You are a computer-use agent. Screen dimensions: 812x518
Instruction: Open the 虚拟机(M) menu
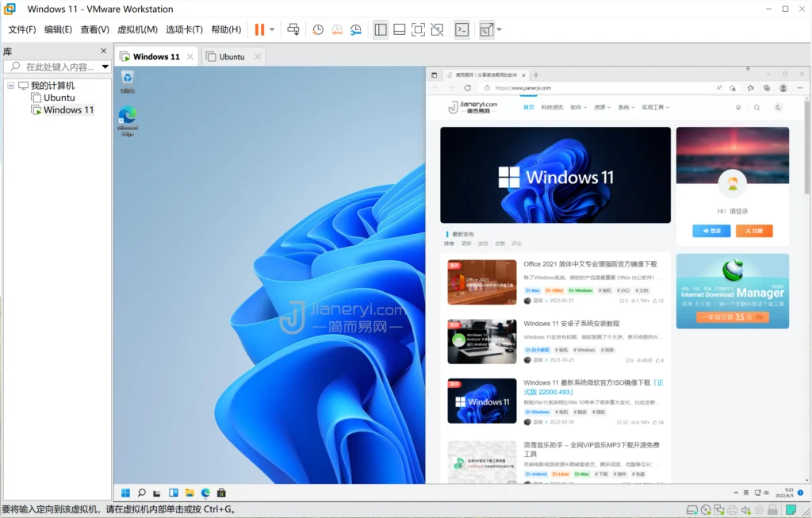pos(137,29)
